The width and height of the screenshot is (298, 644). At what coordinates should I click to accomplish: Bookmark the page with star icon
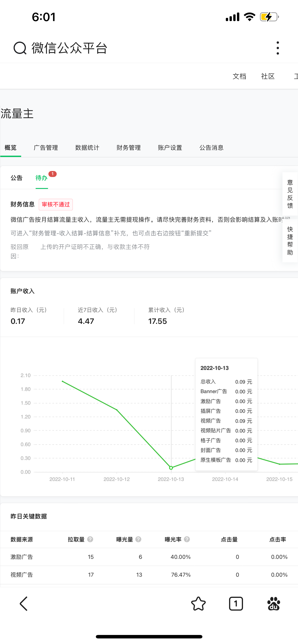pyautogui.click(x=198, y=604)
